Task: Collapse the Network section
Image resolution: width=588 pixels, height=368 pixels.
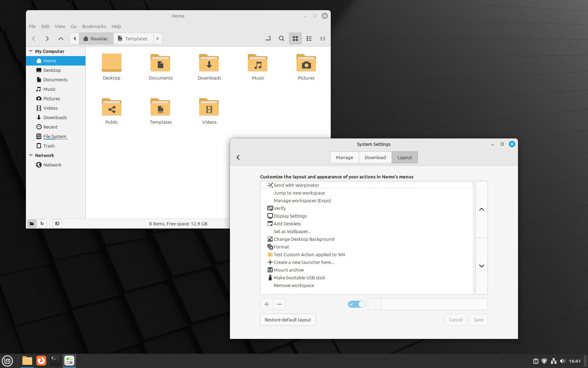Action: click(31, 155)
